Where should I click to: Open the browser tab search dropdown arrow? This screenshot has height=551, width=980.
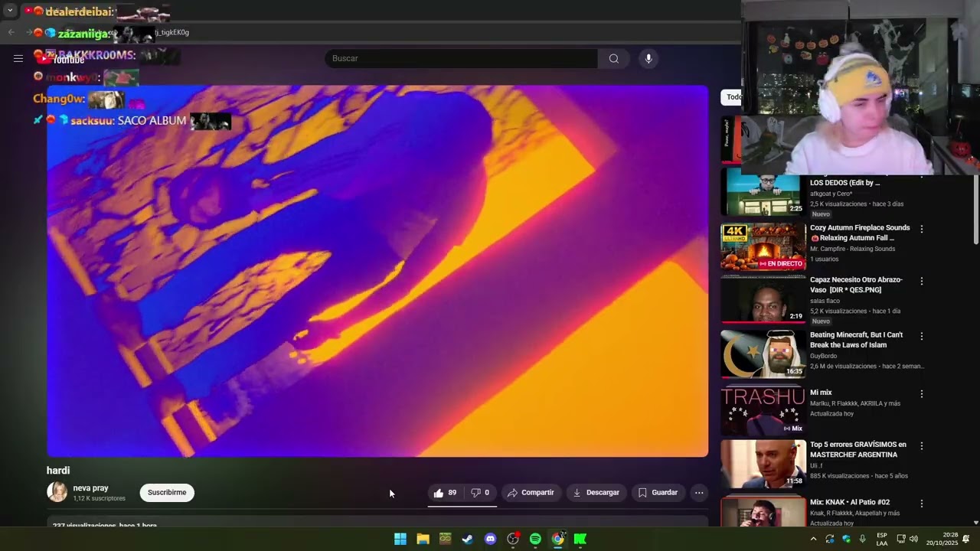click(10, 11)
